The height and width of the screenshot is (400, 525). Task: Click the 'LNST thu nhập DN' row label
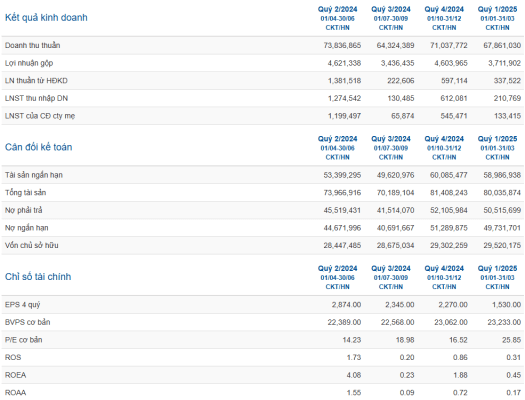coord(36,98)
